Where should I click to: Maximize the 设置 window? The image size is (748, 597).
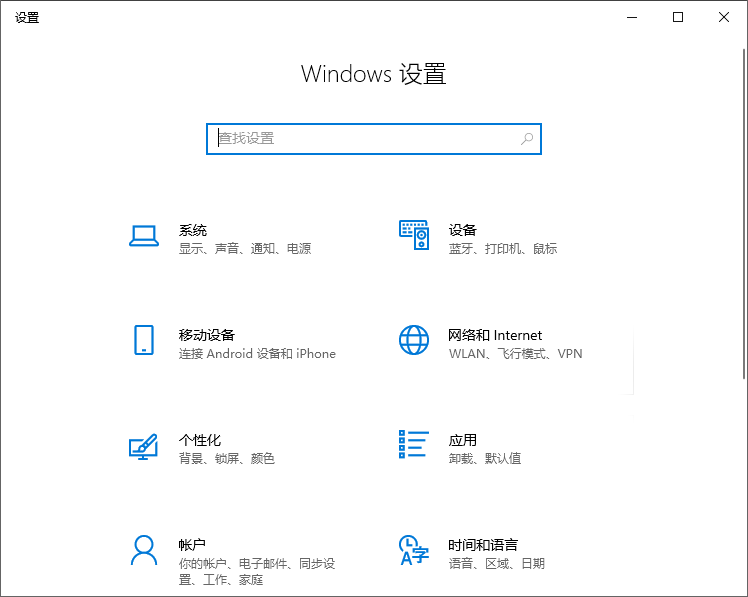(x=678, y=18)
